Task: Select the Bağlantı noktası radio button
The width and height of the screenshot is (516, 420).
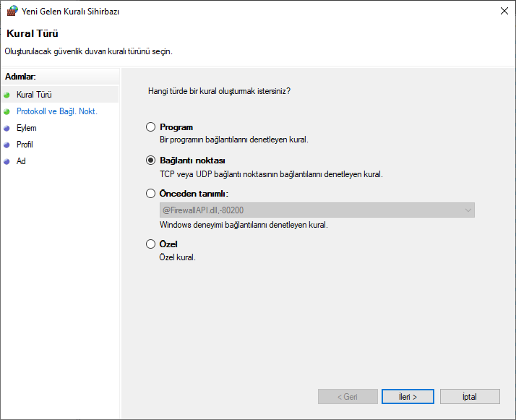Action: pyautogui.click(x=150, y=160)
